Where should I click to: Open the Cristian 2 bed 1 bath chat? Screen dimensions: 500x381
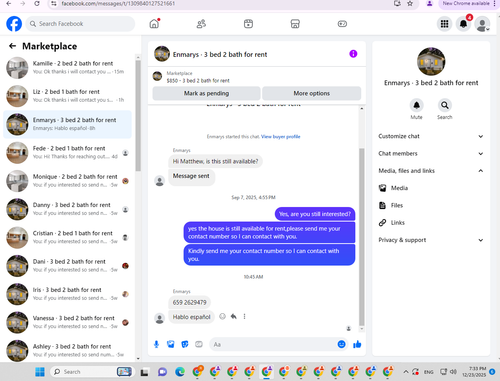click(68, 238)
